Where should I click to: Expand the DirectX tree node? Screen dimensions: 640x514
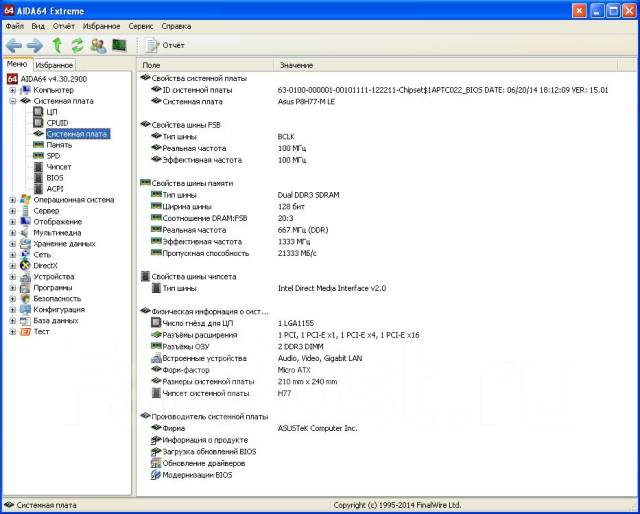click(x=13, y=266)
